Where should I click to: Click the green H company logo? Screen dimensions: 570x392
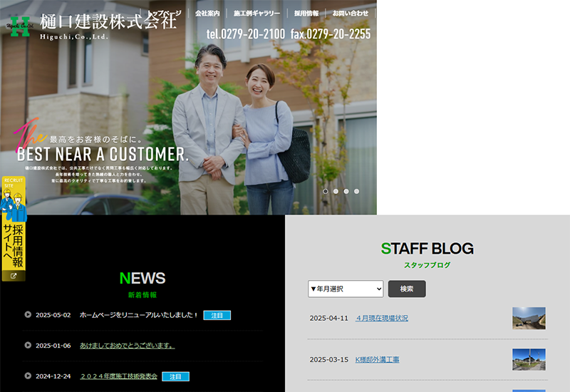[x=20, y=26]
